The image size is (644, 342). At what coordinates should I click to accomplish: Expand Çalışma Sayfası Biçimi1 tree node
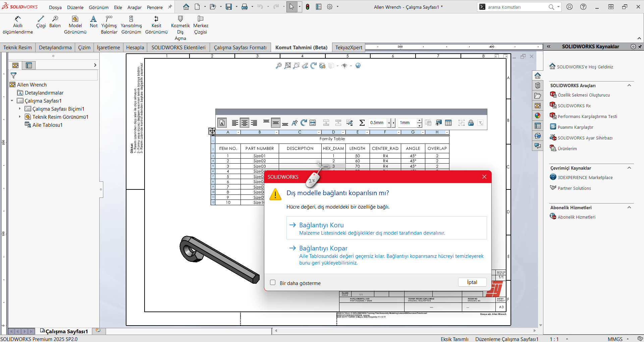tap(19, 109)
